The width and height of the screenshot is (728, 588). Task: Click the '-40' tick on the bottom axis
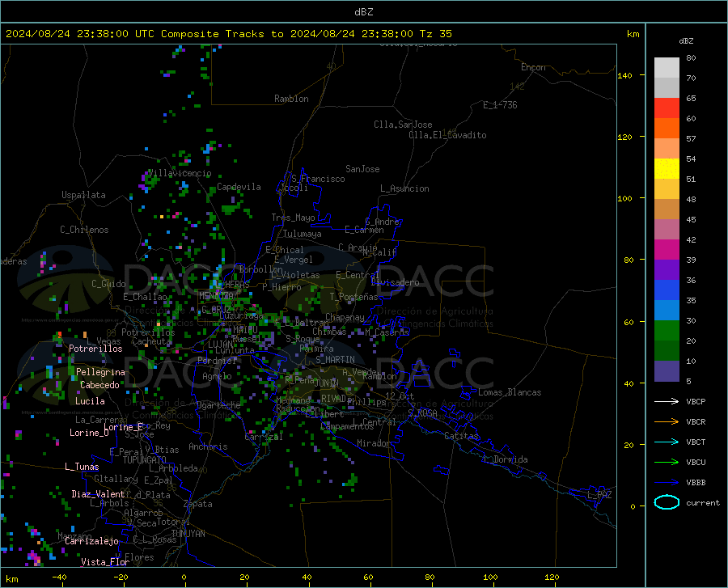pos(59,577)
